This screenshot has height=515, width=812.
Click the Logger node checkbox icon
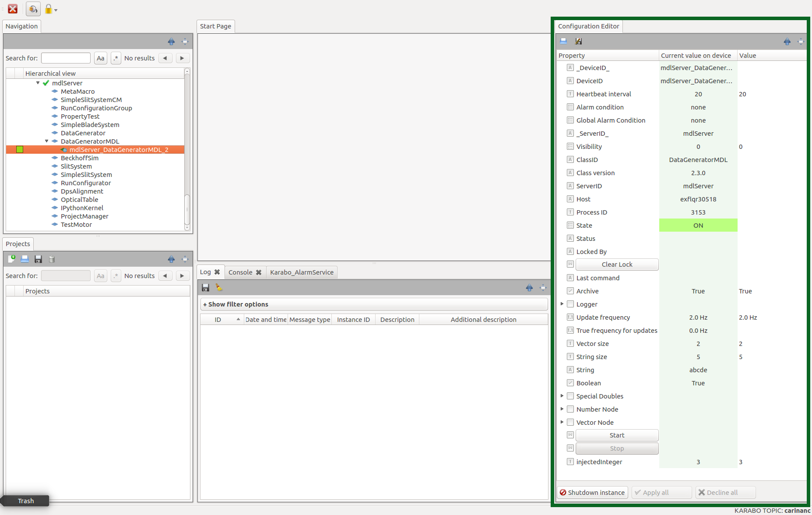pyautogui.click(x=570, y=304)
